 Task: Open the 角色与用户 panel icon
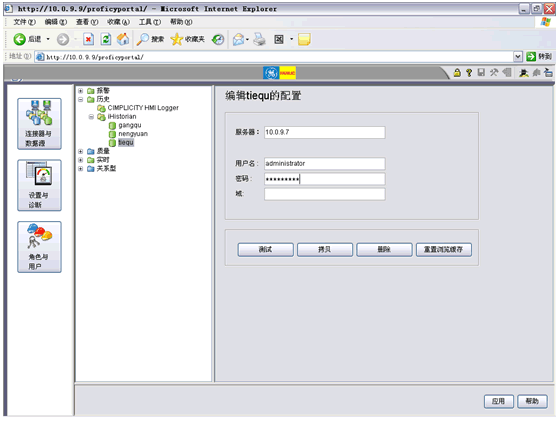[x=39, y=247]
